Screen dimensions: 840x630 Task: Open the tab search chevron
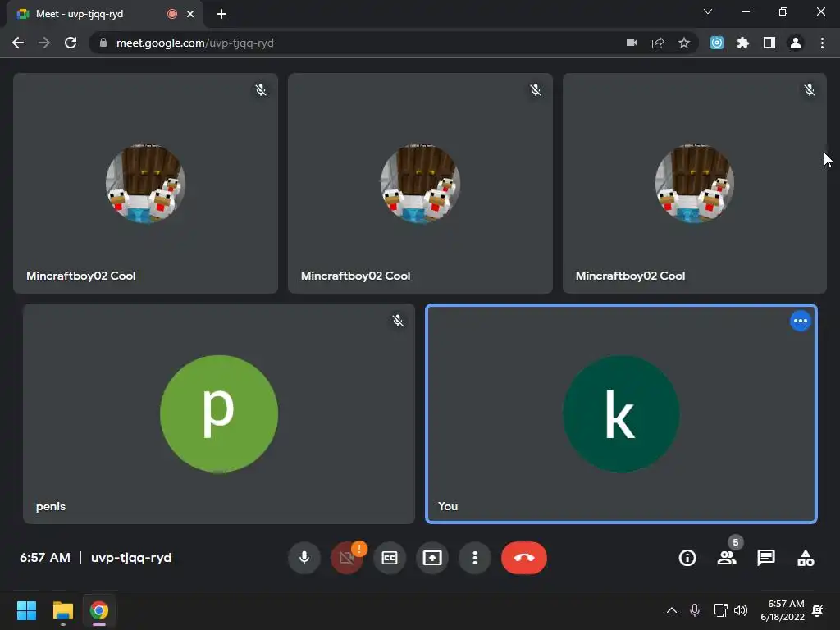[x=708, y=11]
